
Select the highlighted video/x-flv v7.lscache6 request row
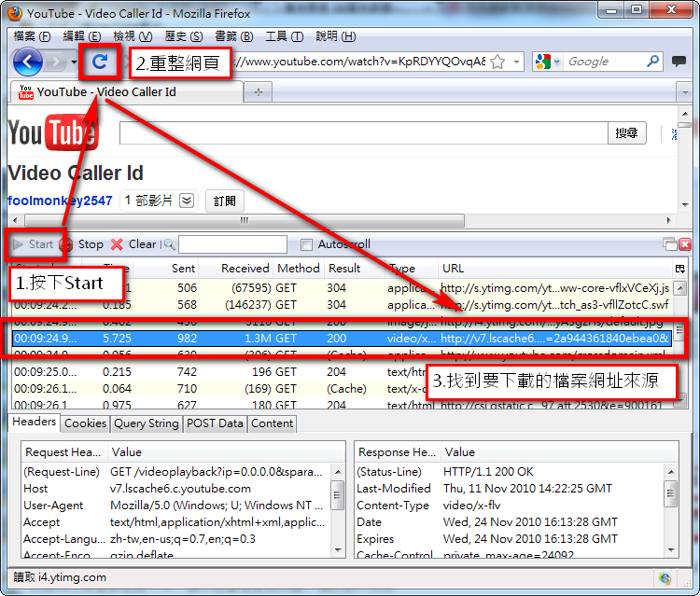(x=342, y=339)
